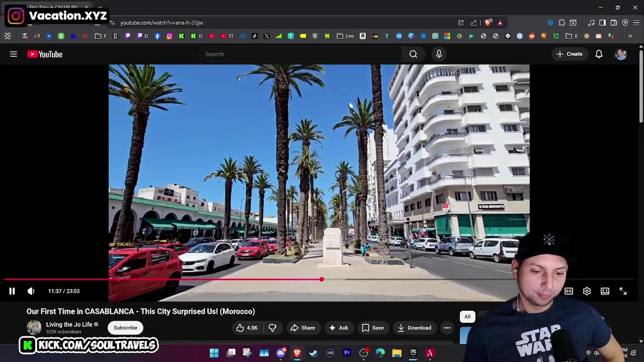Open OBS Studio from the taskbar
The height and width of the screenshot is (362, 644).
click(363, 353)
